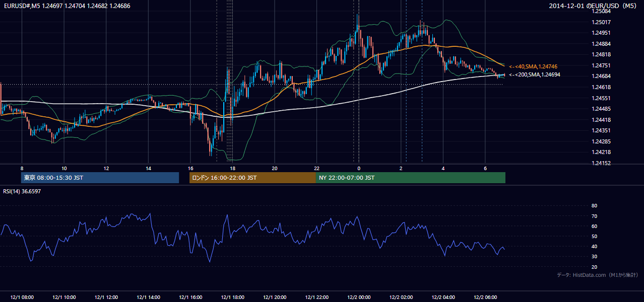The image size is (644, 302).
Task: Click the bottom date label 12/2 00:00
Action: point(359,297)
